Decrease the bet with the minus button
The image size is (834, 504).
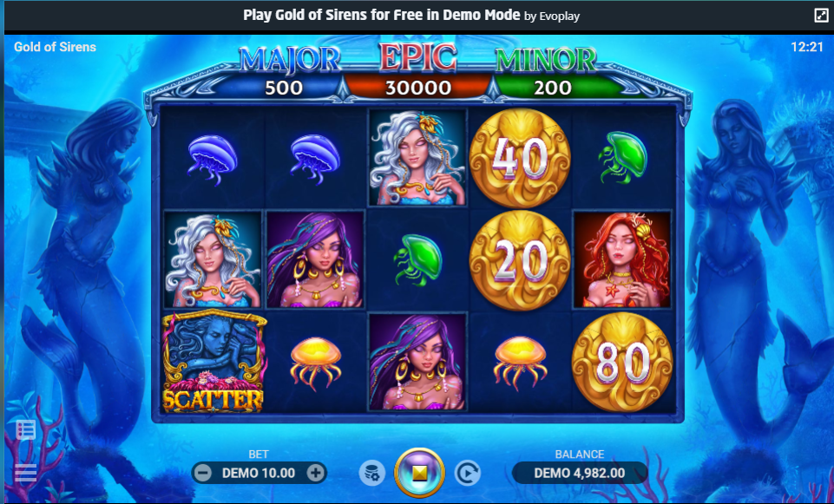tap(203, 473)
